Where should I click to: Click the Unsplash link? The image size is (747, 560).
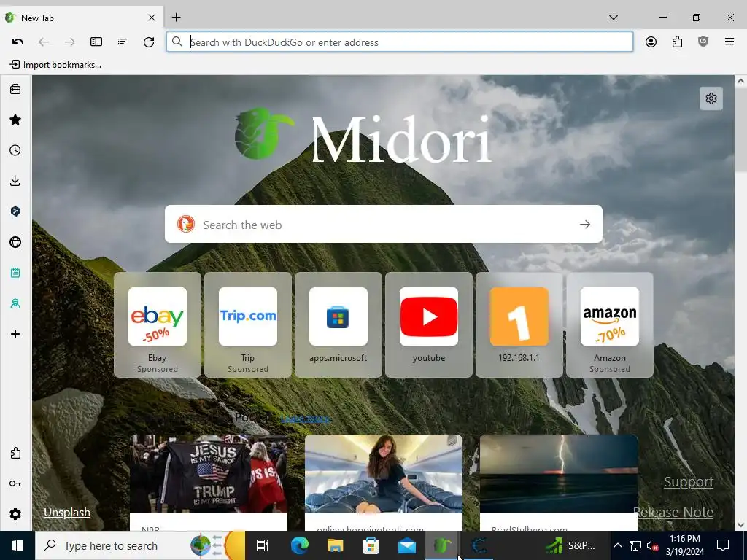click(67, 513)
